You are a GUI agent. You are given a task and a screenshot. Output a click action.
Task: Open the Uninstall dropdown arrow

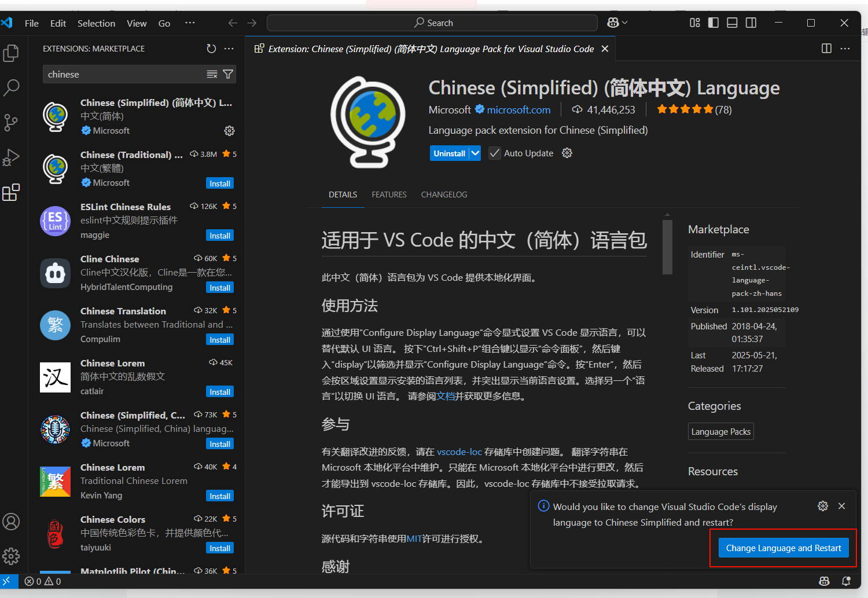475,153
